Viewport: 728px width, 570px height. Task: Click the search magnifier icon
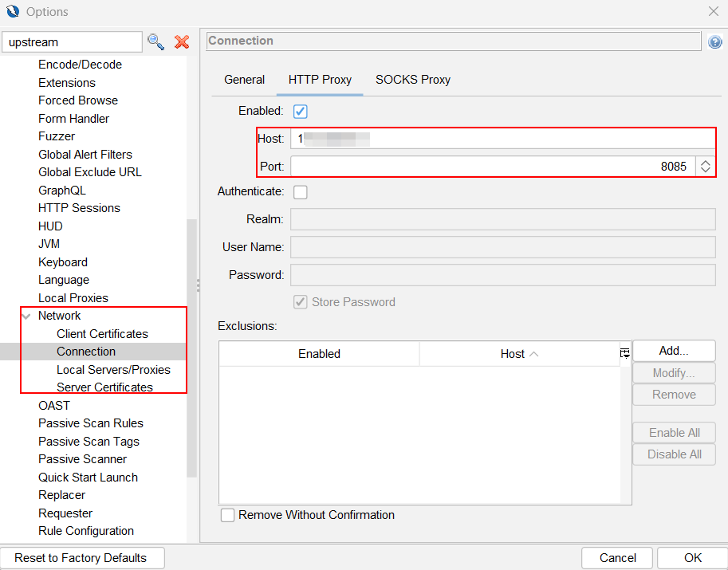coord(155,41)
